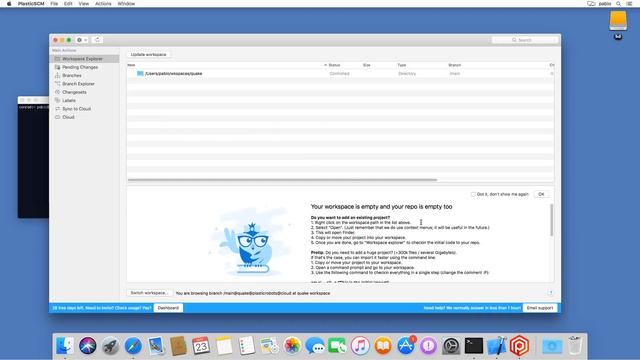The image size is (640, 360).
Task: Open the View menu
Action: pyautogui.click(x=84, y=4)
